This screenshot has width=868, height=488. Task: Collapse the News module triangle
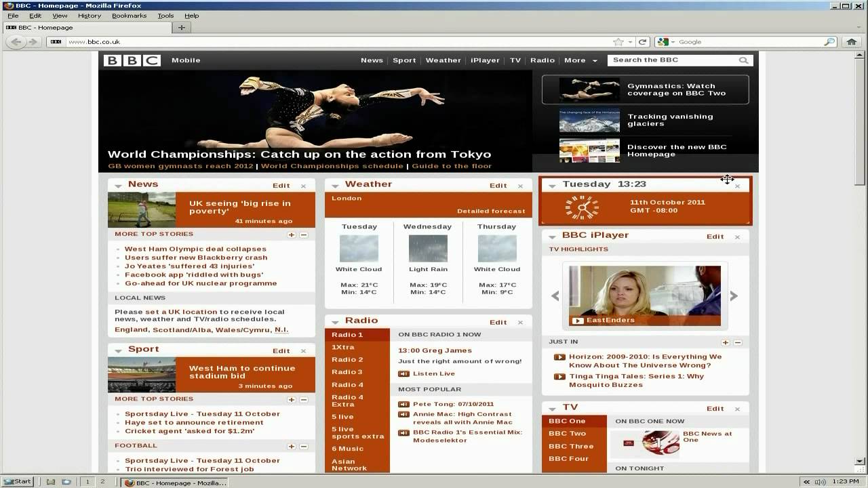coord(118,186)
